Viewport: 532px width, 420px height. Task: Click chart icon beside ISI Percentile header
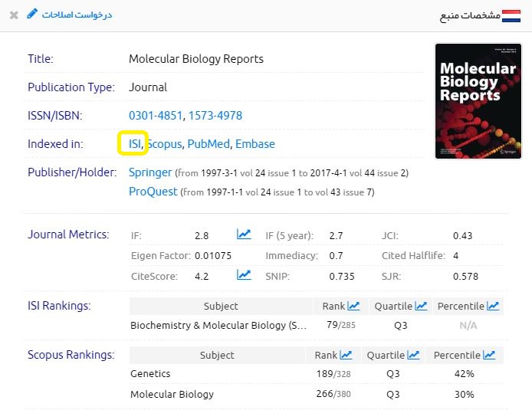(493, 307)
